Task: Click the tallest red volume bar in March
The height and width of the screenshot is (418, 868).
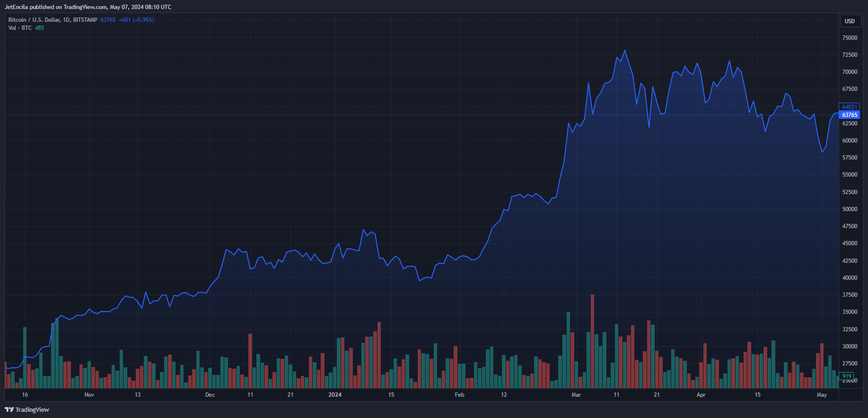Action: pyautogui.click(x=592, y=341)
